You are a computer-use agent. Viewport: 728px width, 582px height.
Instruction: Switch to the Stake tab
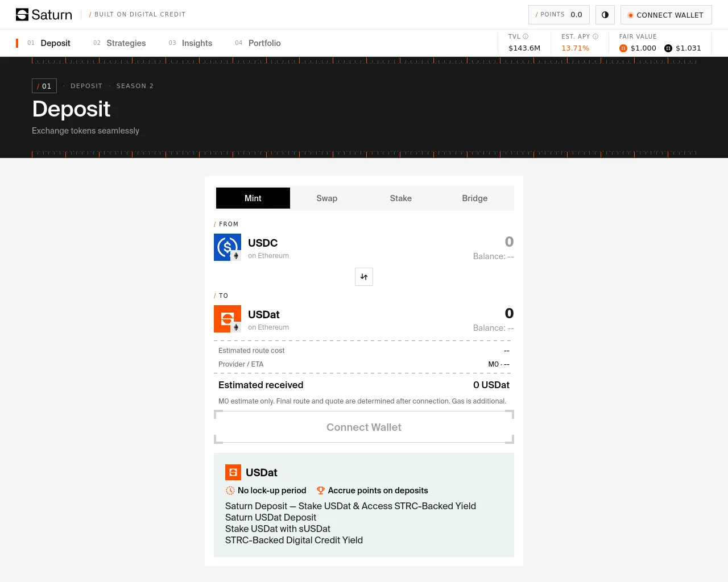pyautogui.click(x=401, y=198)
